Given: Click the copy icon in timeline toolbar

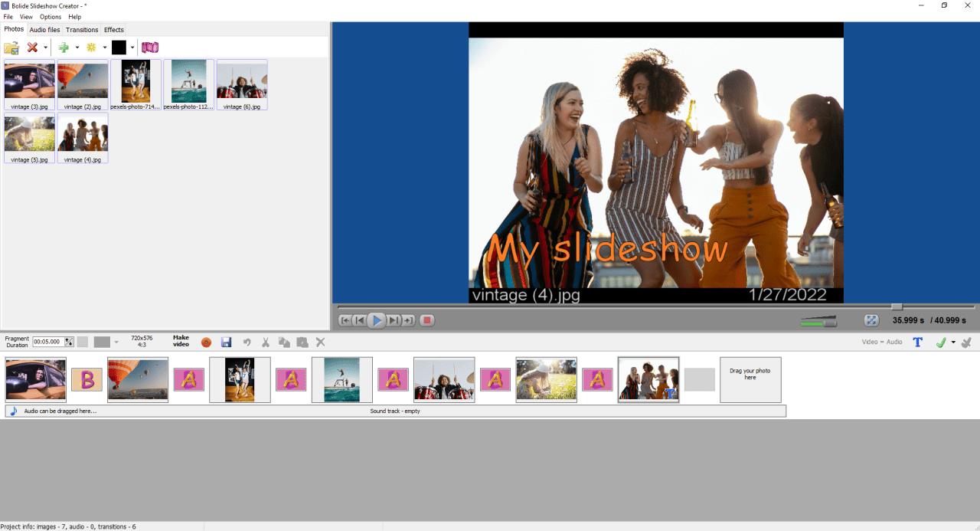Looking at the screenshot, I should (284, 343).
